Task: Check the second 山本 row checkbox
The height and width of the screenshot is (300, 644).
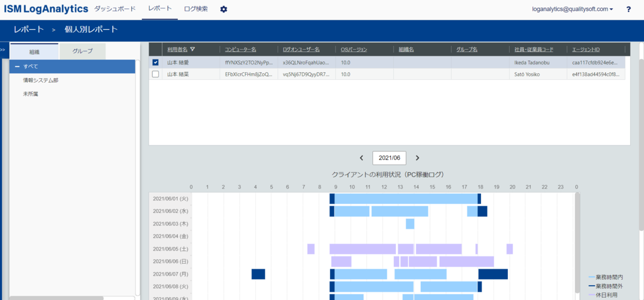Action: click(156, 74)
